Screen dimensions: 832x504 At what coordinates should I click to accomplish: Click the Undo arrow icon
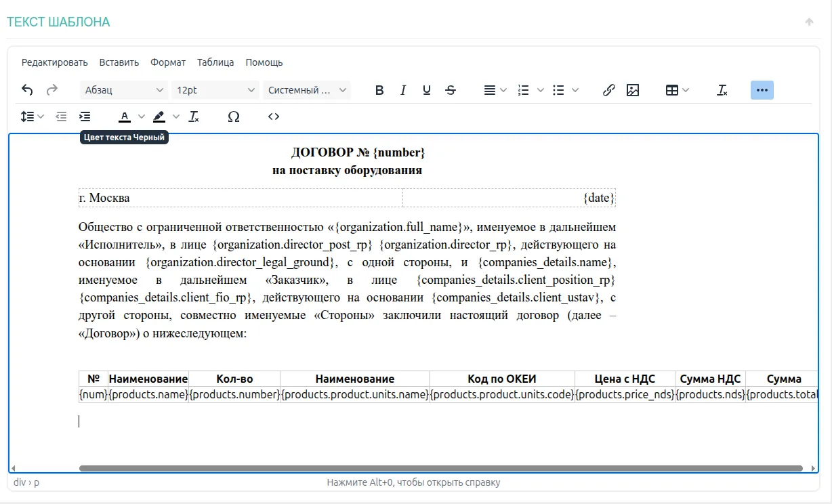click(27, 90)
